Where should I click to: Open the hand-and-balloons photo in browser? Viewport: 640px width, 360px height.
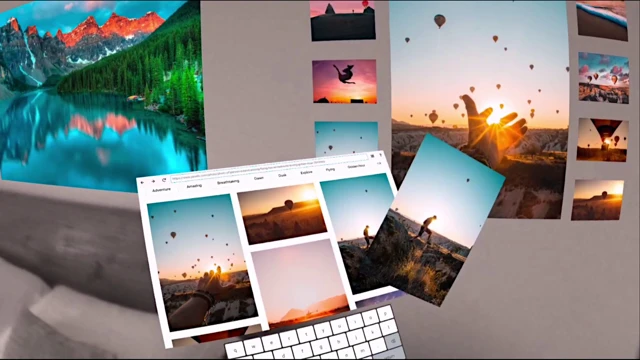click(x=201, y=262)
